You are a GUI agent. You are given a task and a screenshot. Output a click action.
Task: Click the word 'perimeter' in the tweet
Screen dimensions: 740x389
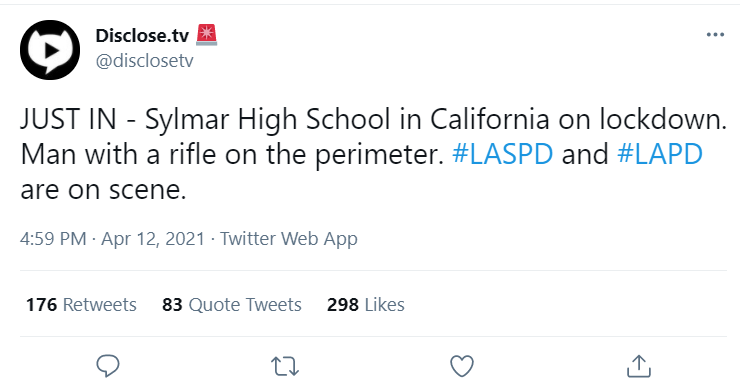[377, 155]
